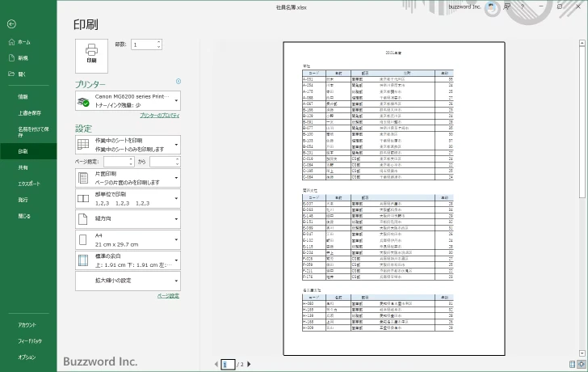Image resolution: width=588 pixels, height=372 pixels.
Task: Open ページ設定 link
Action: click(168, 296)
